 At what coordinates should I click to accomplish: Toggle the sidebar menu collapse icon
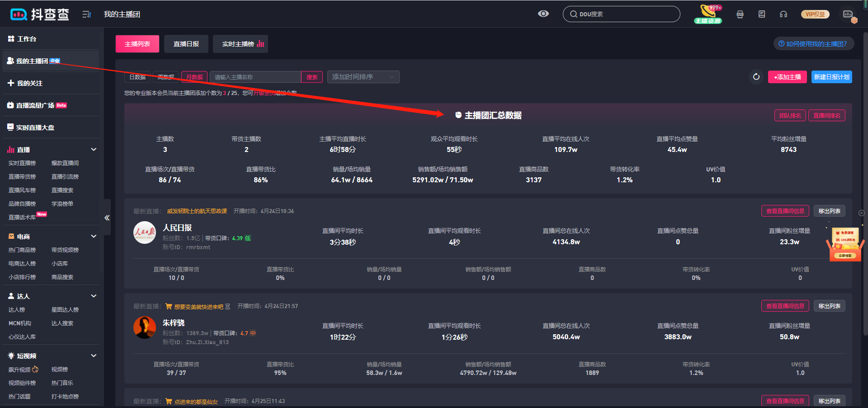click(x=86, y=14)
